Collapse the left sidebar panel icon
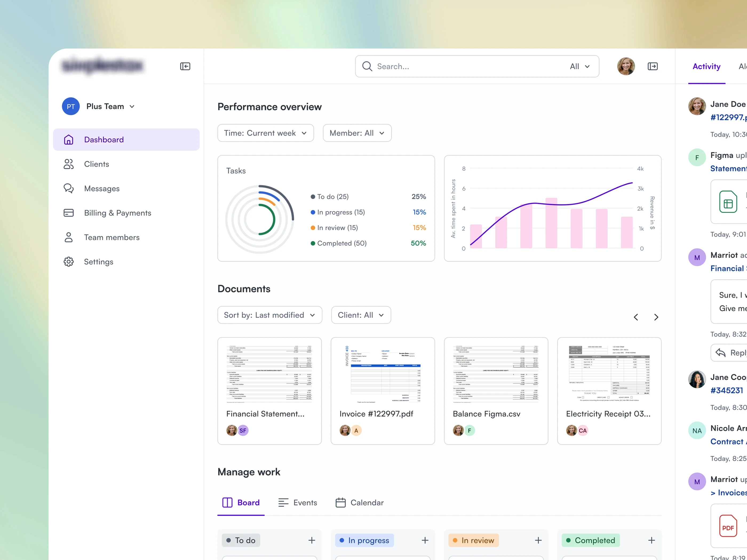This screenshot has height=560, width=747. pyautogui.click(x=185, y=66)
